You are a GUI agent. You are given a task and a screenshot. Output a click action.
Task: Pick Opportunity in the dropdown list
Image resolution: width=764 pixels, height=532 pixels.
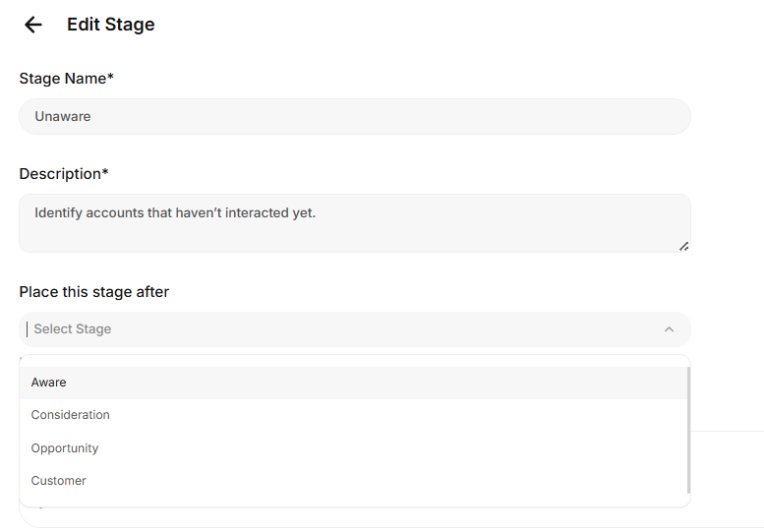tap(65, 448)
